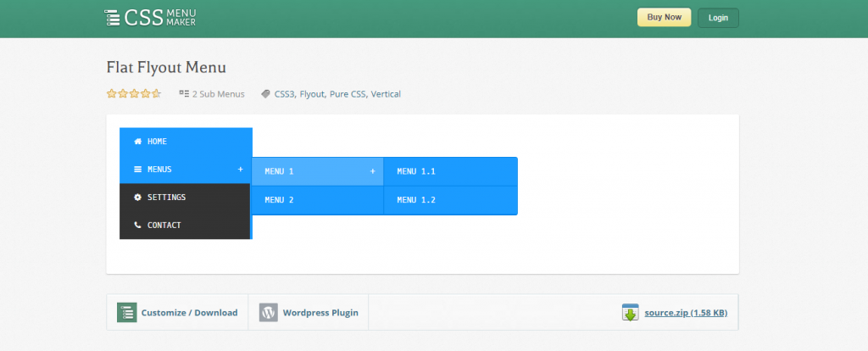
Task: Click the Login button
Action: (718, 18)
